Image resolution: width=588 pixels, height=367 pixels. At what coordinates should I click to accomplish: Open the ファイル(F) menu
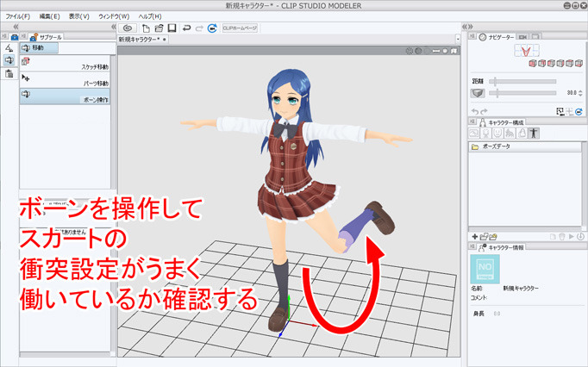(x=17, y=16)
